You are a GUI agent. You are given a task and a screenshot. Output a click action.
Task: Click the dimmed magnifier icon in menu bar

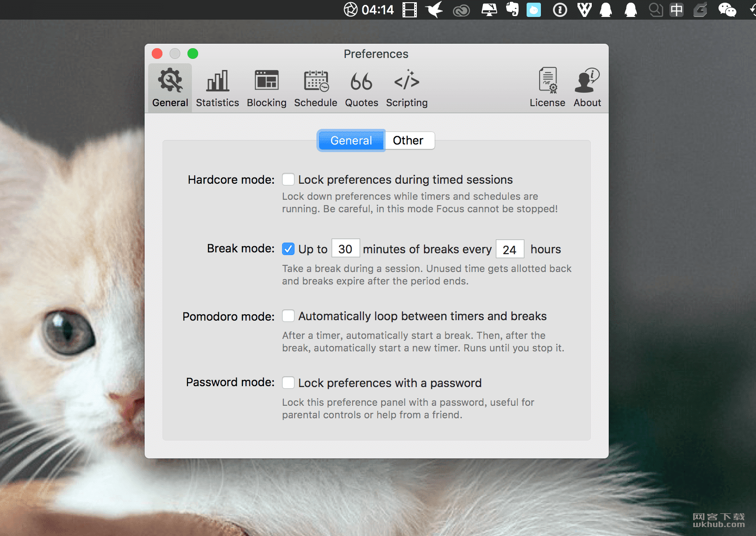click(x=656, y=10)
